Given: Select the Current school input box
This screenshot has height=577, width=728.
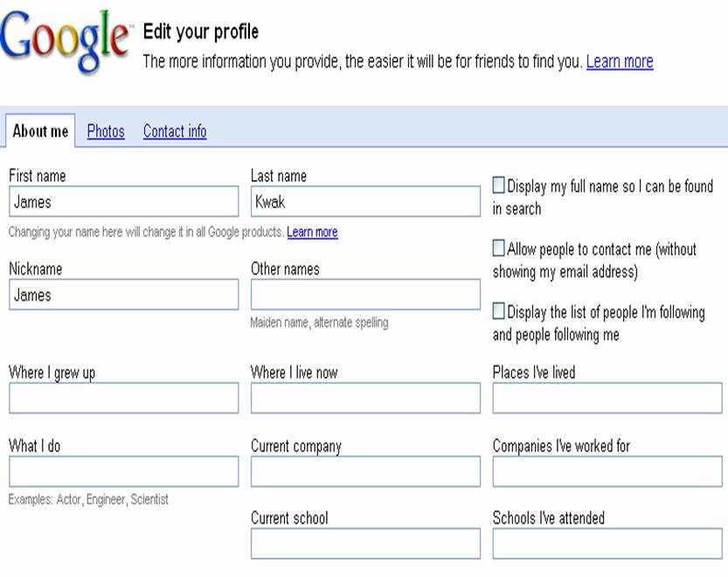Looking at the screenshot, I should (x=364, y=543).
